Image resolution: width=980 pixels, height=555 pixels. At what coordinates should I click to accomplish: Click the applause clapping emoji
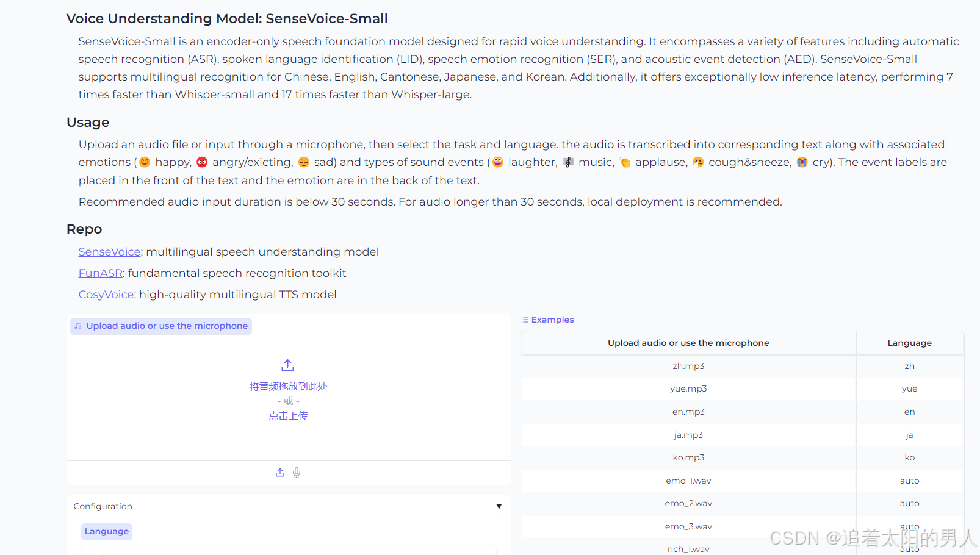click(x=625, y=162)
